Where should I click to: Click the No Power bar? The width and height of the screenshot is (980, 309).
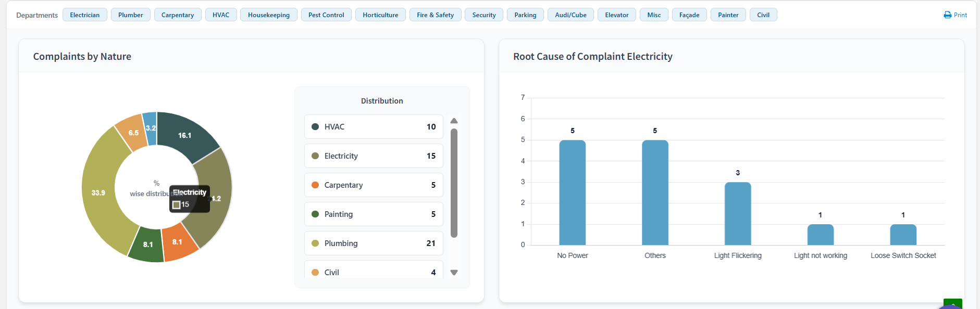coord(572,192)
